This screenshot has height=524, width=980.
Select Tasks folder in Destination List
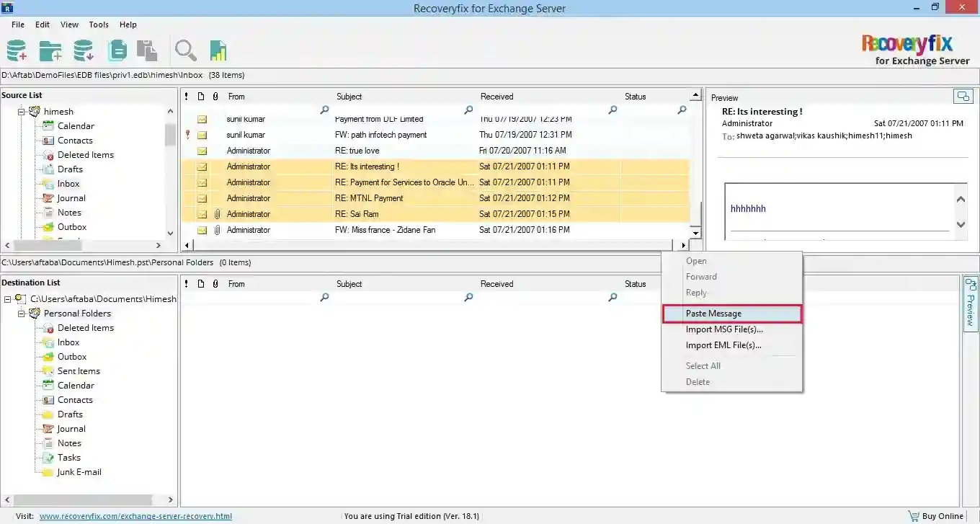tap(69, 458)
